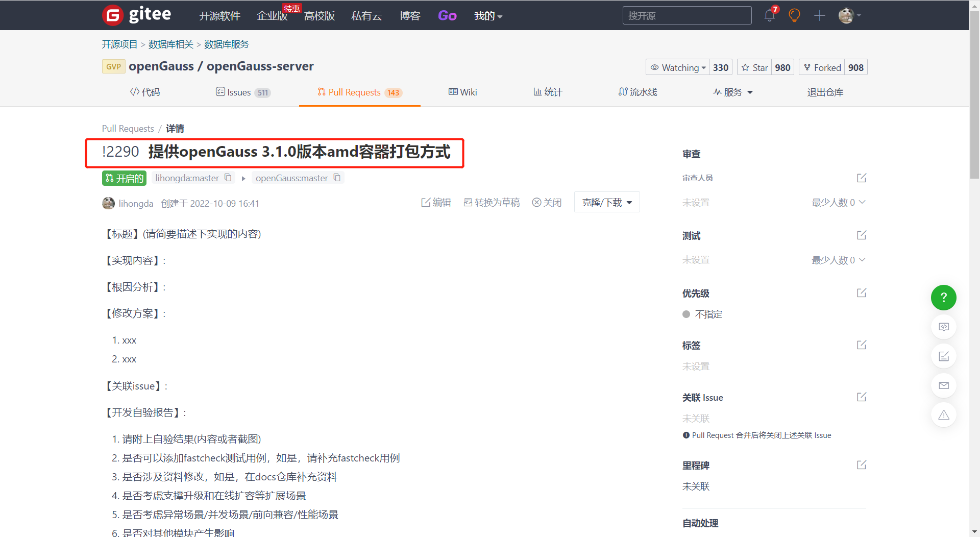Open the notifications bell icon
Screen dimensions: 980x537
point(770,15)
